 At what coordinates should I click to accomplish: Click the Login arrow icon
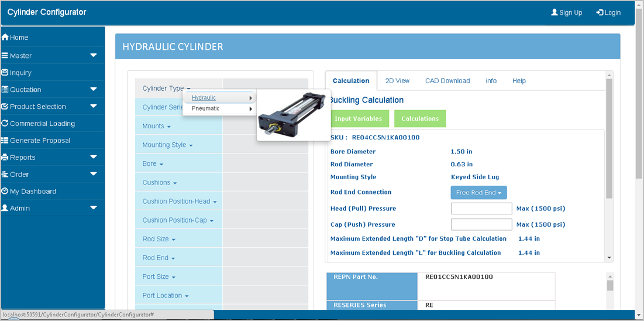click(600, 12)
